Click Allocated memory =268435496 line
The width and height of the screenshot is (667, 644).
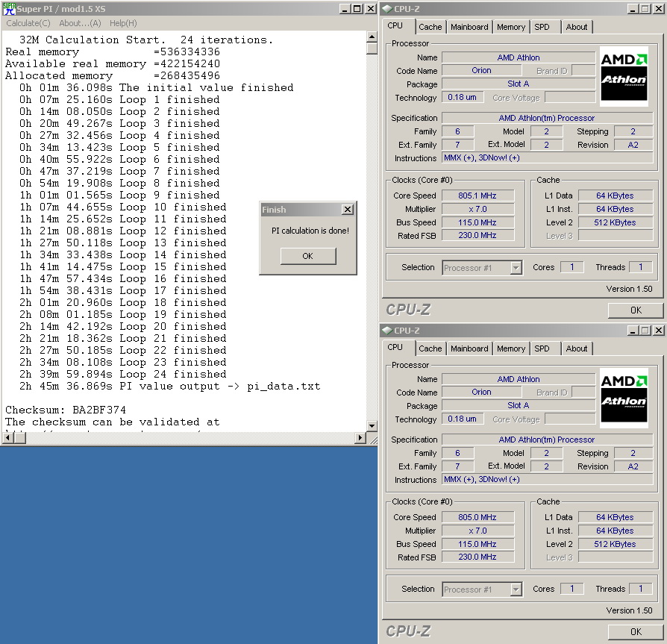[x=113, y=75]
